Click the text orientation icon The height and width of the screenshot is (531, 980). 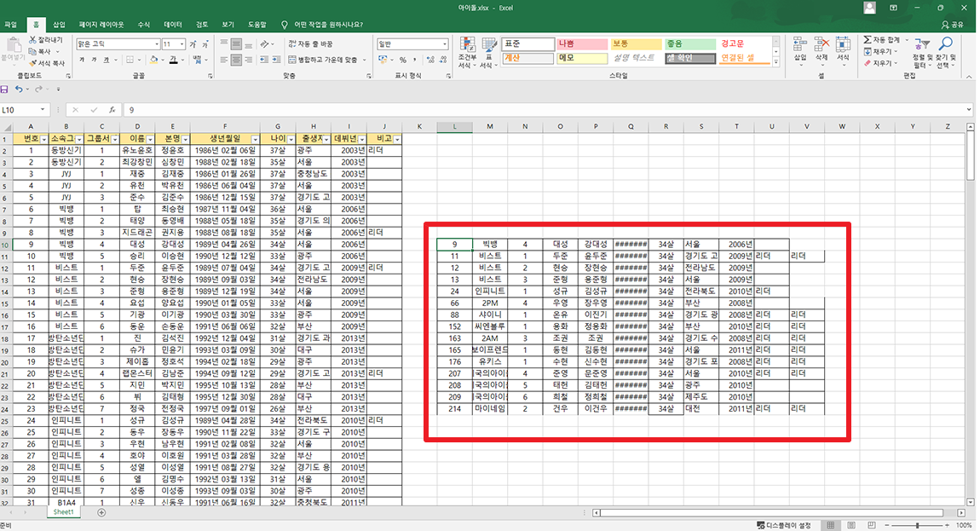265,44
